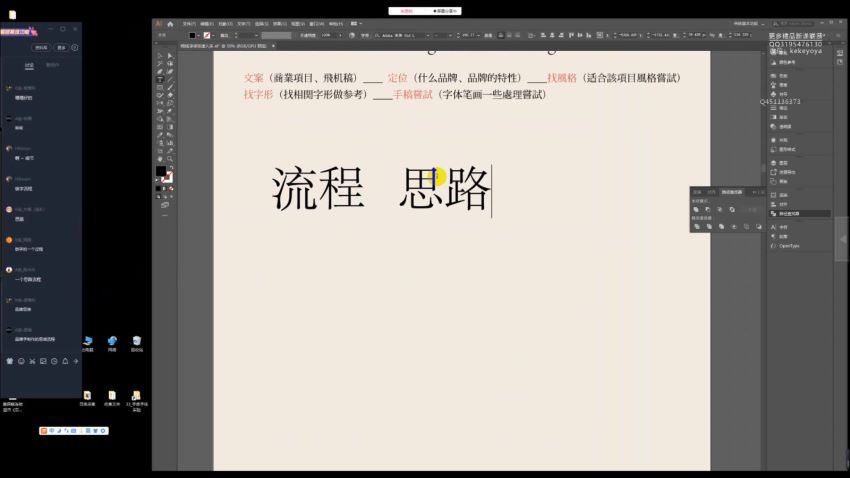Select the Type tool in toolbar
Screen dimensions: 850x478
(x=159, y=79)
